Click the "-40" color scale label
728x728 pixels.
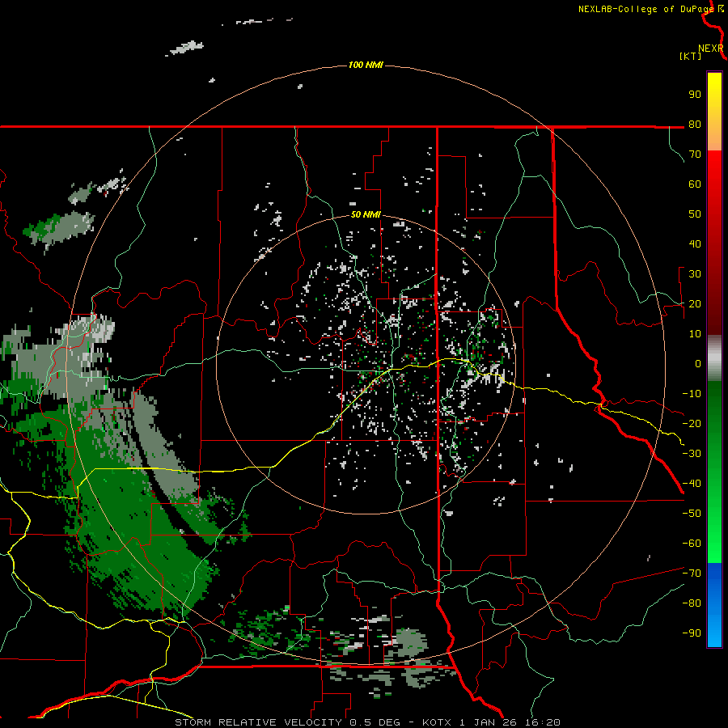click(x=692, y=484)
